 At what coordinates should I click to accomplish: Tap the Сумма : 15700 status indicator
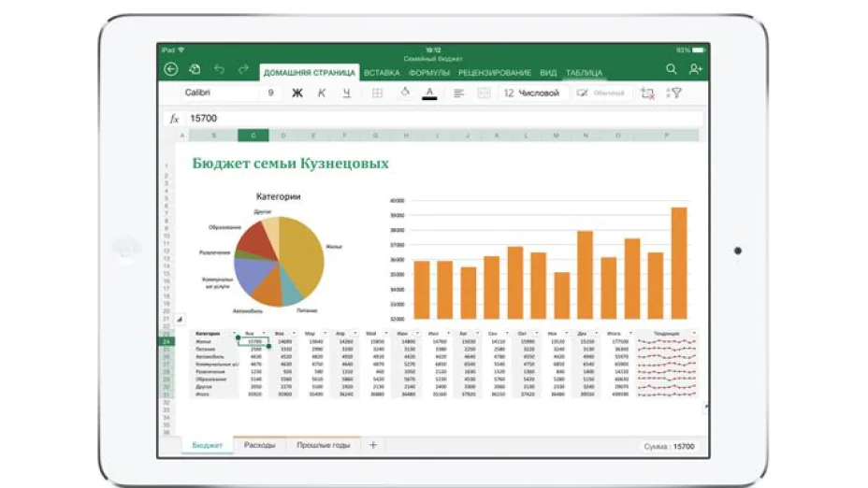click(x=669, y=447)
